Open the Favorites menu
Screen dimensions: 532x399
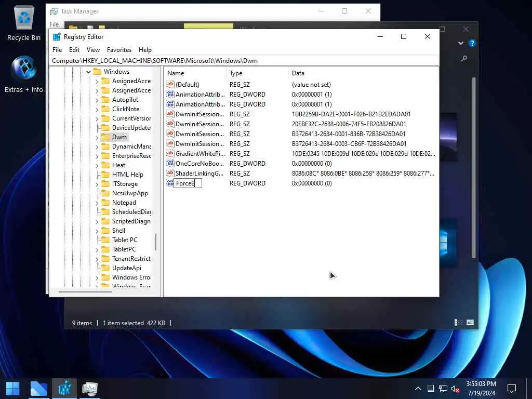(119, 50)
